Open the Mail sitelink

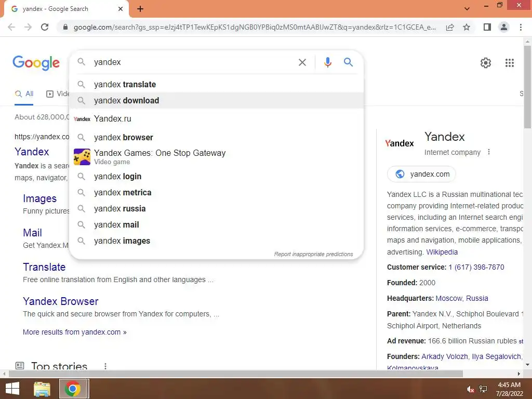(x=32, y=233)
